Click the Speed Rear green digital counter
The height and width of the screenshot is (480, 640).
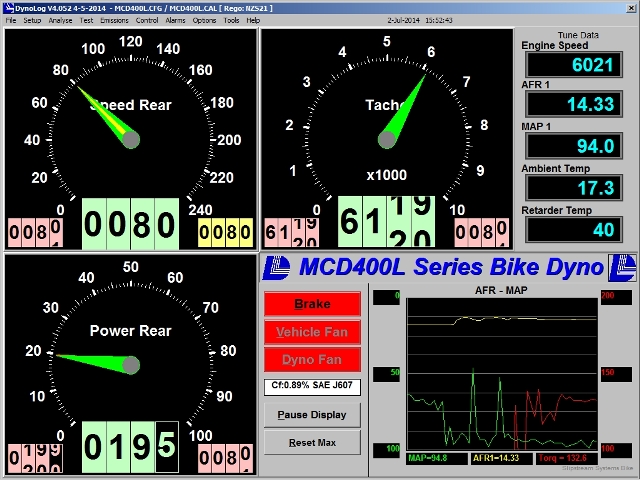click(131, 224)
